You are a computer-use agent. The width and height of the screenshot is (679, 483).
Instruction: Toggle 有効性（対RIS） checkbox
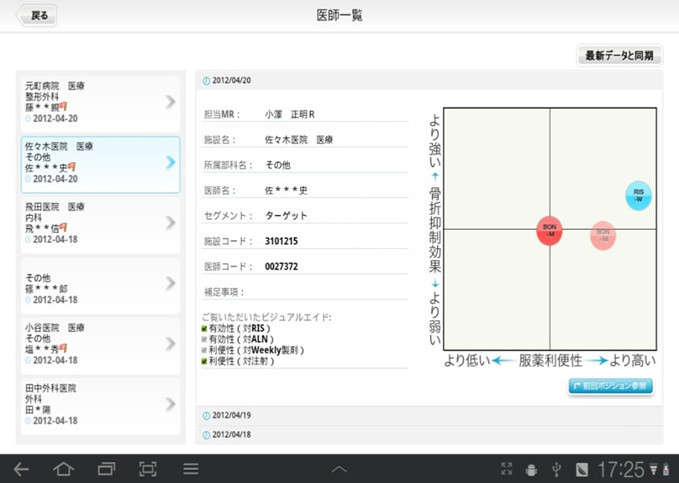[204, 328]
